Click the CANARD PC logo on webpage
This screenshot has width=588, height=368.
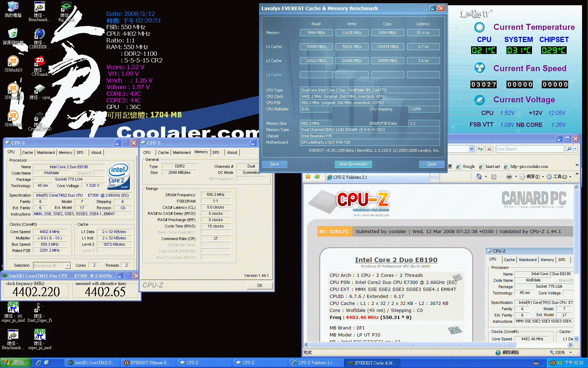point(534,199)
